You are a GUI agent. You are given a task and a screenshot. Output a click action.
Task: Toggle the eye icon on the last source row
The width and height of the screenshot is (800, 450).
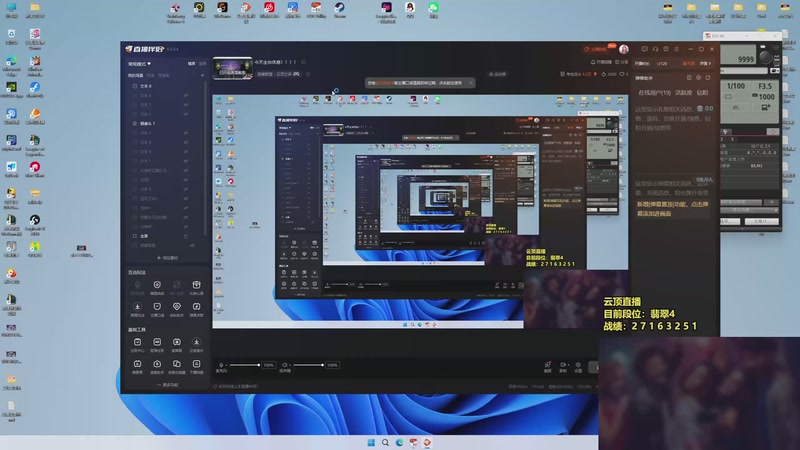tap(192, 245)
